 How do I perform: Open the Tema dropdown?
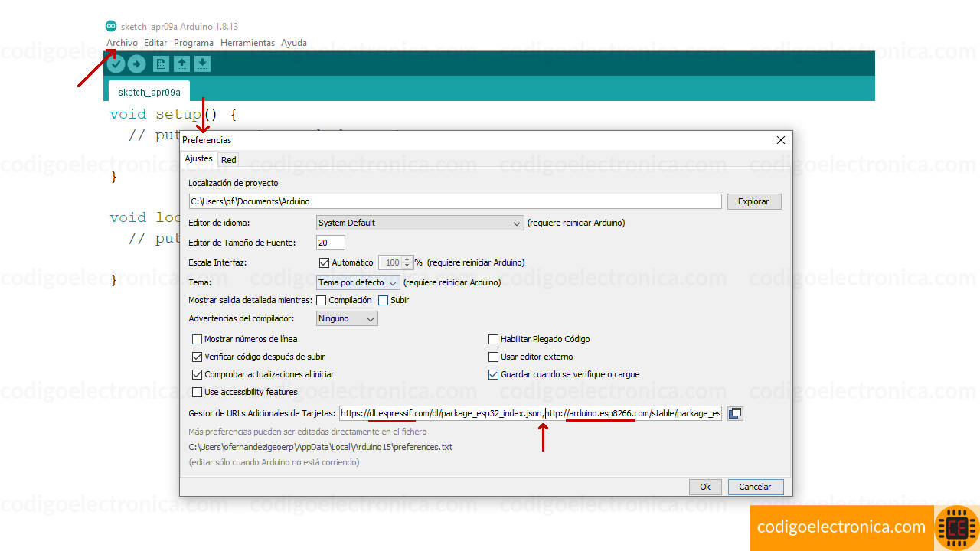pos(358,282)
